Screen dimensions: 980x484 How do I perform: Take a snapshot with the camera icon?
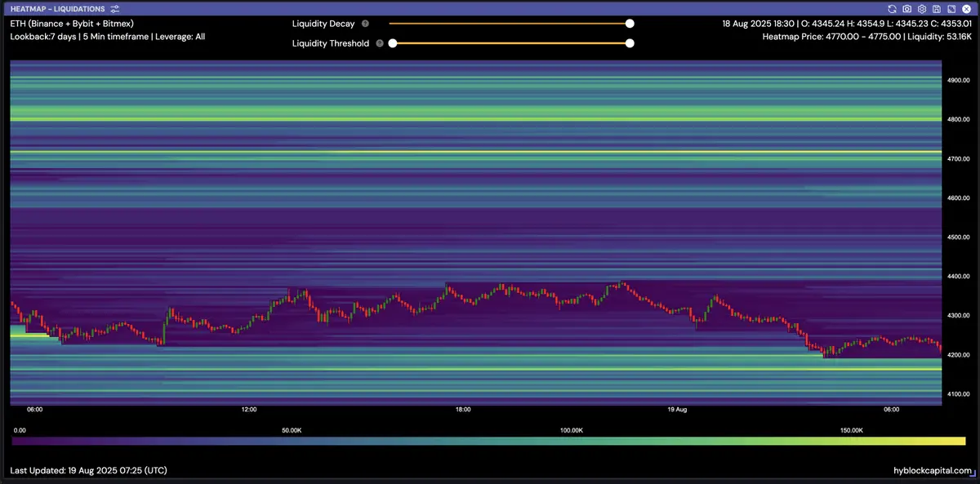click(x=907, y=8)
